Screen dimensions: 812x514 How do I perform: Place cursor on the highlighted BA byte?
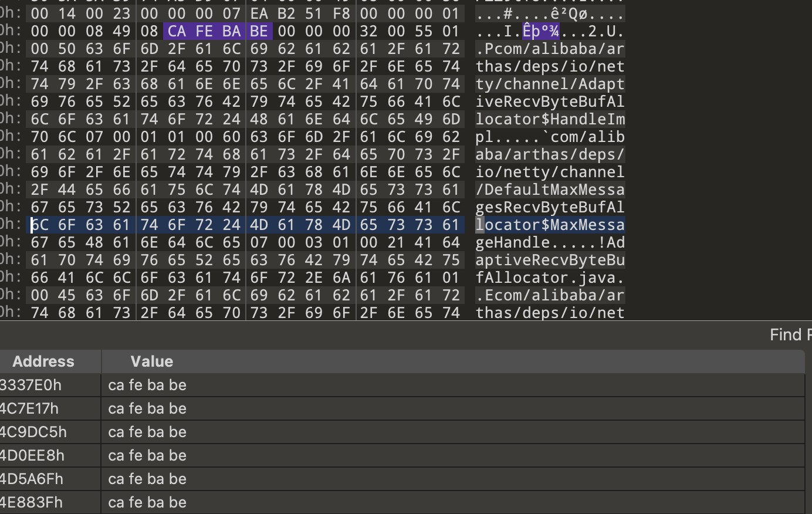pyautogui.click(x=232, y=31)
